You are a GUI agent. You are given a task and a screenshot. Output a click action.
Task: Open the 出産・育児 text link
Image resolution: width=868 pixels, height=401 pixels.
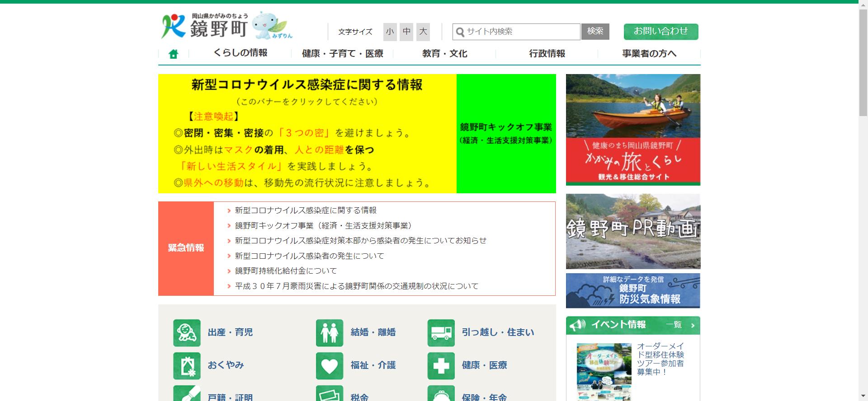[x=230, y=332]
